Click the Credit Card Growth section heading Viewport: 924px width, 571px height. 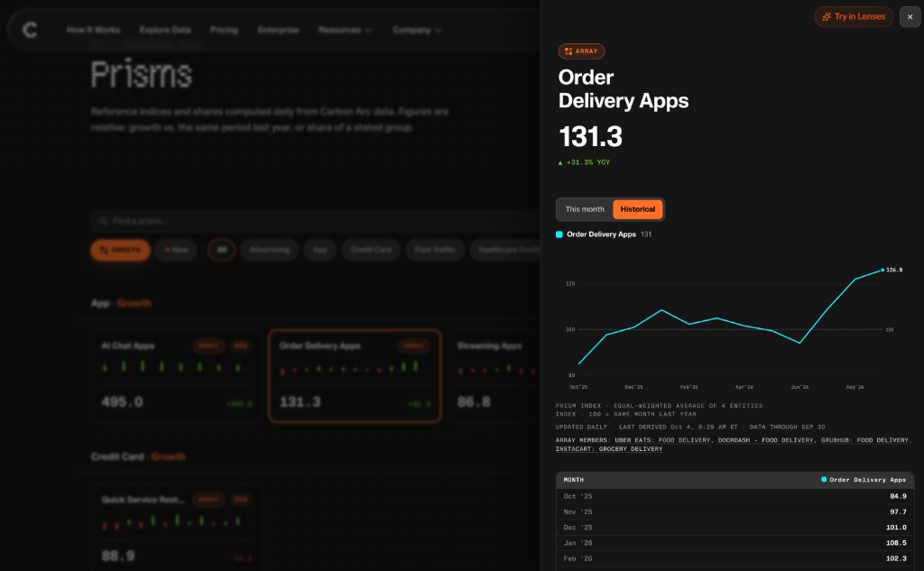point(138,456)
